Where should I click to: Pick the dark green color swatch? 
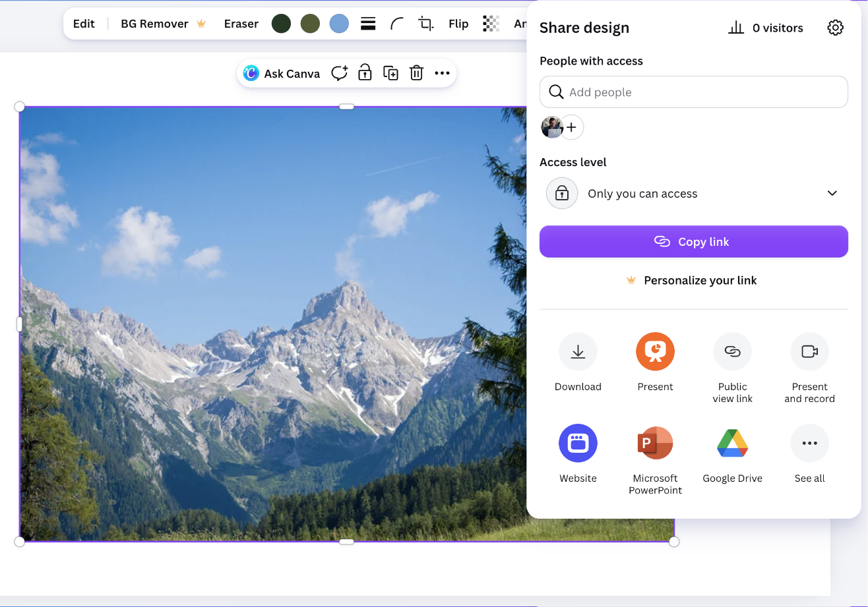pos(281,24)
